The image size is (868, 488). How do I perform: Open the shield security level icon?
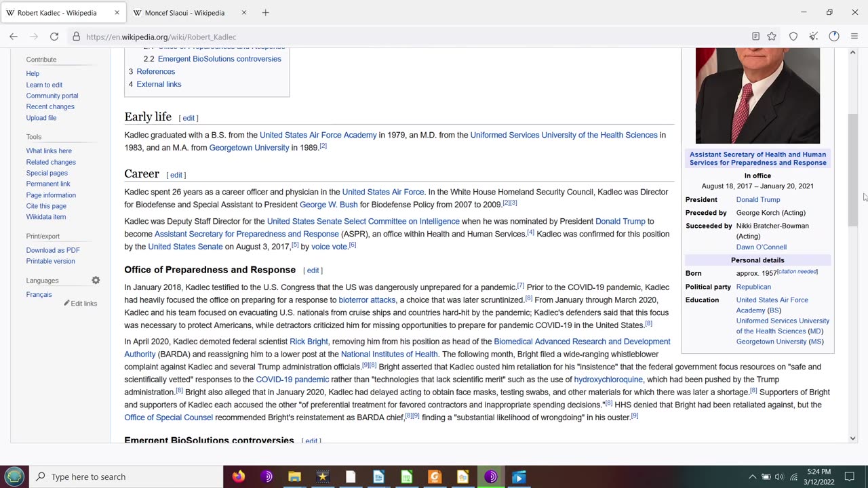[x=793, y=37]
